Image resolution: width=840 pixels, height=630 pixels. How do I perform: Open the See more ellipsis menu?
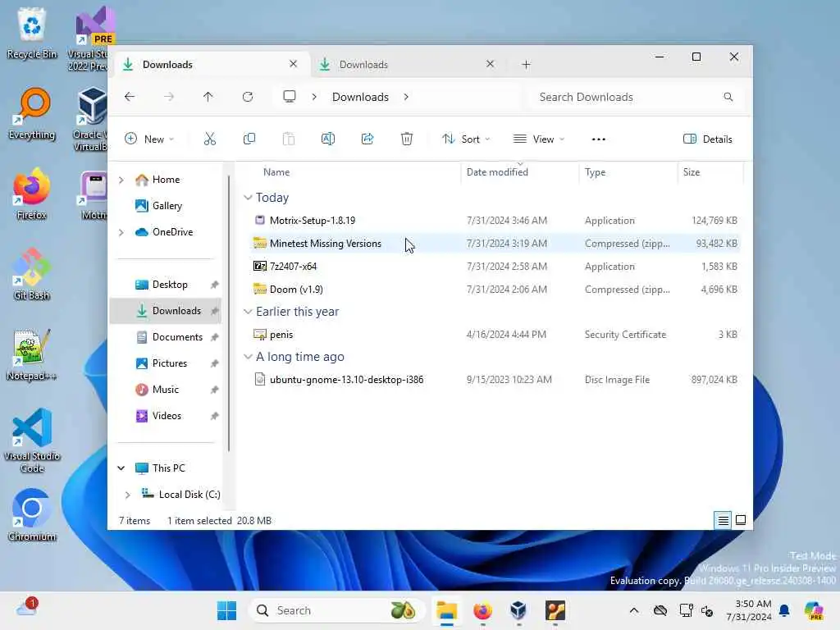(598, 139)
